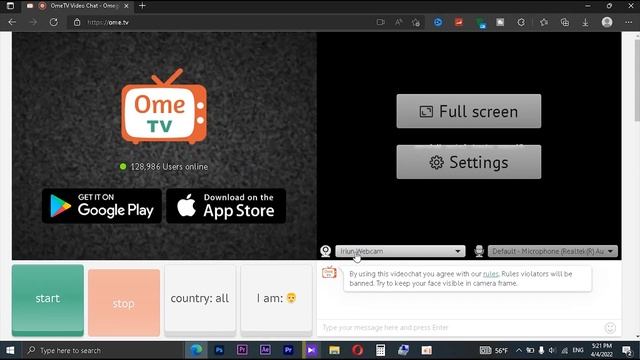Open File Explorer from the taskbar
The image size is (640, 360).
(334, 350)
